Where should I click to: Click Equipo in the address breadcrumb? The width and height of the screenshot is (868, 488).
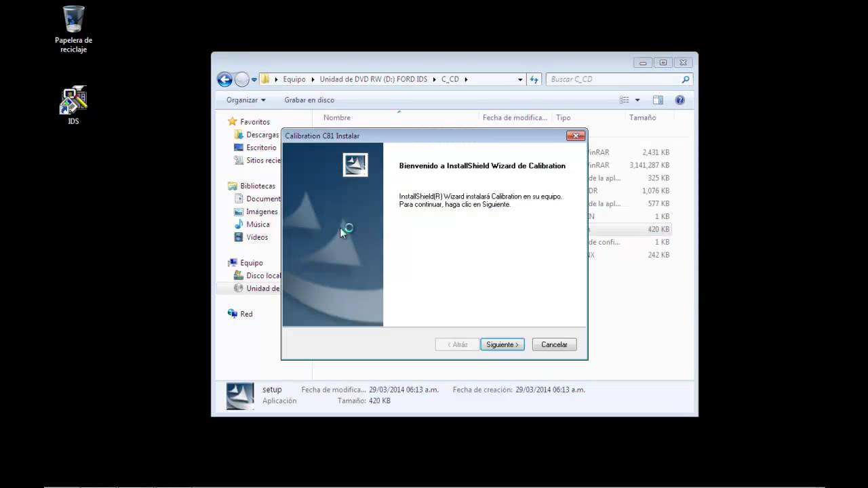pyautogui.click(x=294, y=79)
